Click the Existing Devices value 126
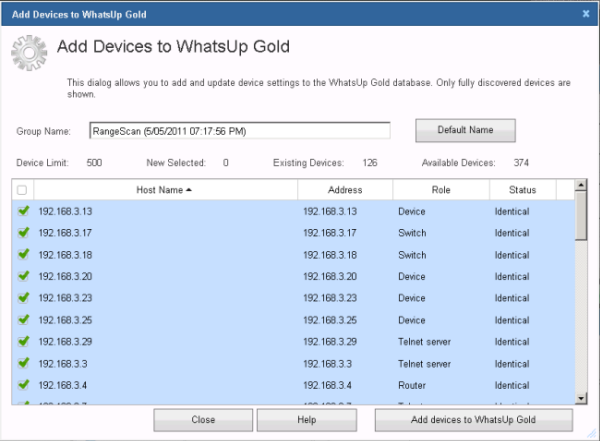This screenshot has width=600, height=441. tap(370, 163)
